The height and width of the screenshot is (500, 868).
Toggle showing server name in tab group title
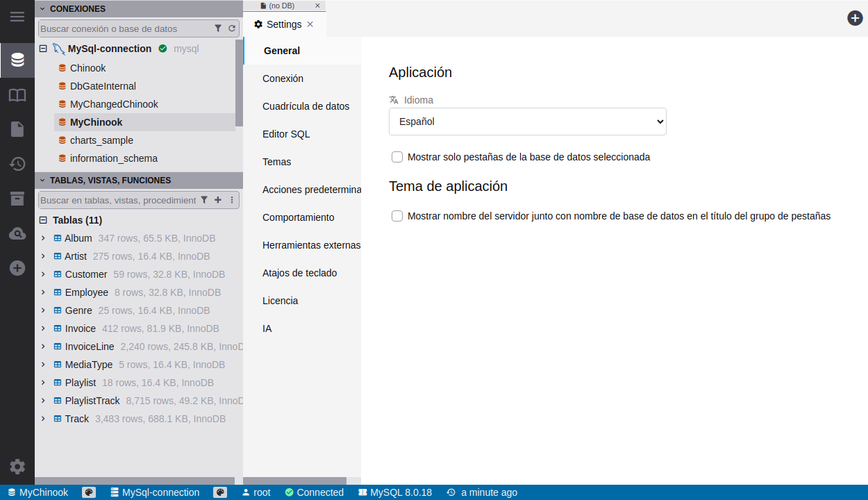tap(397, 216)
